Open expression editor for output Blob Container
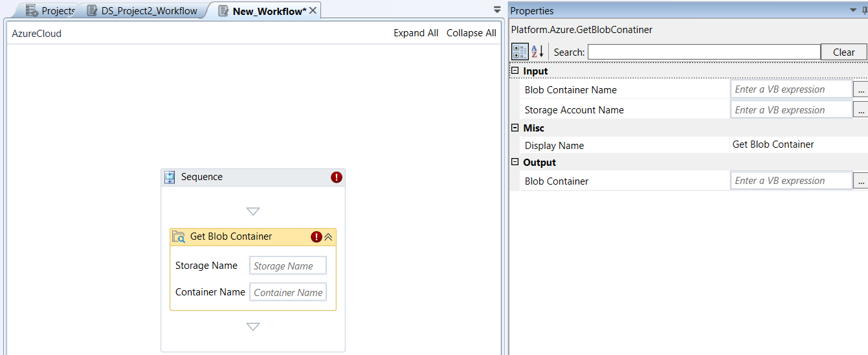Image resolution: width=868 pixels, height=355 pixels. pos(861,181)
